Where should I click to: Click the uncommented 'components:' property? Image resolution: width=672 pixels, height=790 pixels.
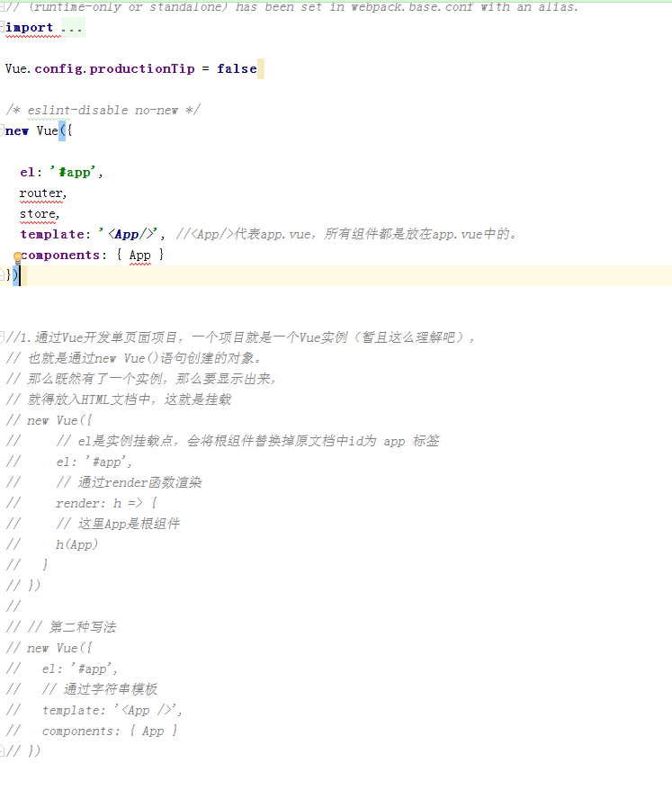(x=64, y=256)
